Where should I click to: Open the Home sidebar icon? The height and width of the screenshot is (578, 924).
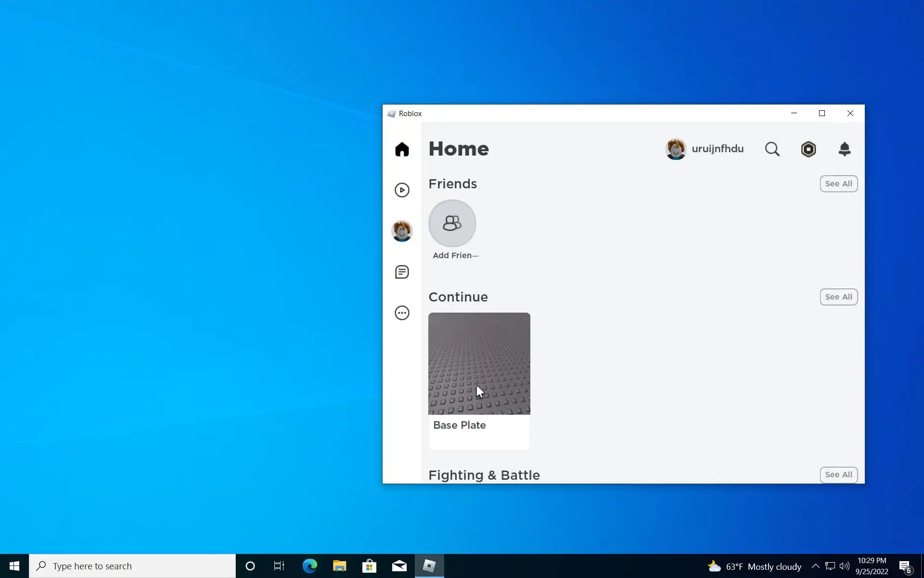tap(402, 149)
